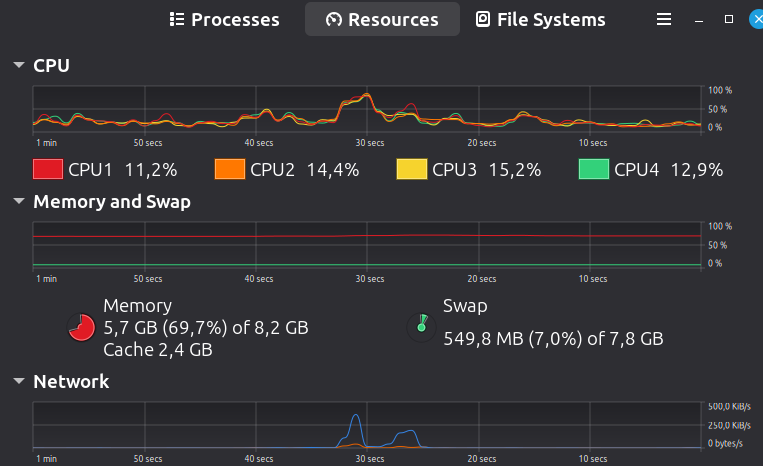This screenshot has height=466, width=763.
Task: Switch to the File Systems tab
Action: (x=541, y=19)
